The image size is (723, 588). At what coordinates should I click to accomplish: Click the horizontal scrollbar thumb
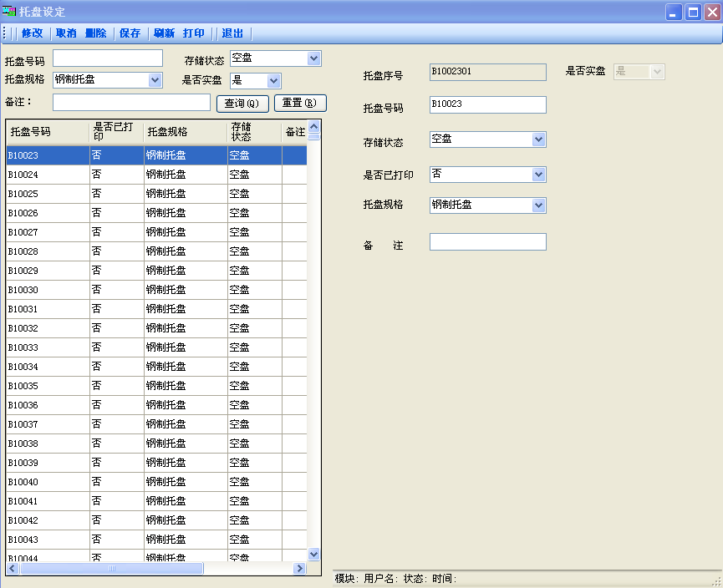pos(112,568)
